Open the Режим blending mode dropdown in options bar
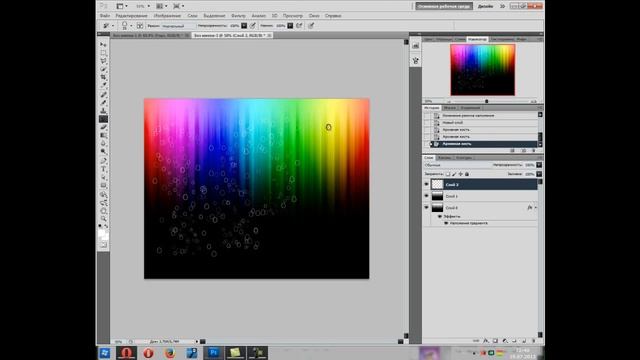The width and height of the screenshot is (640, 360). click(178, 26)
